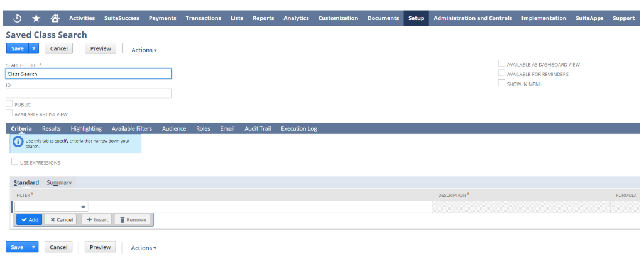Enable Available for Reminders checkbox
The image size is (644, 266).
coord(501,73)
